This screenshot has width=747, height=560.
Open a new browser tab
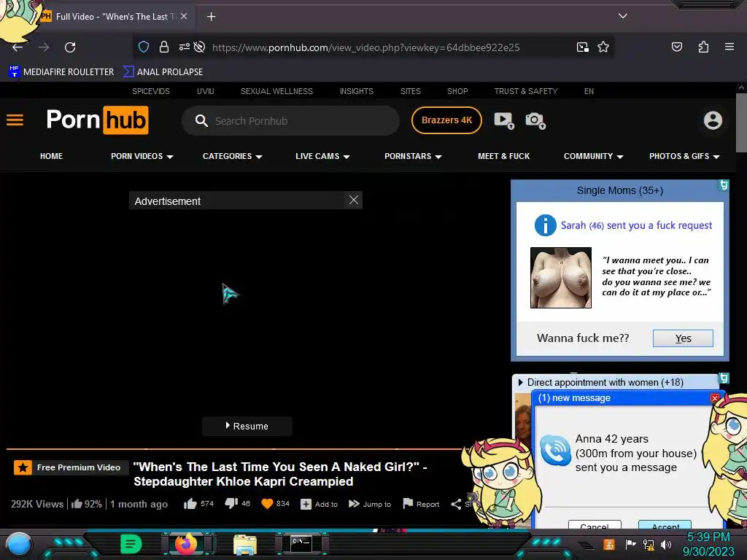coord(211,17)
